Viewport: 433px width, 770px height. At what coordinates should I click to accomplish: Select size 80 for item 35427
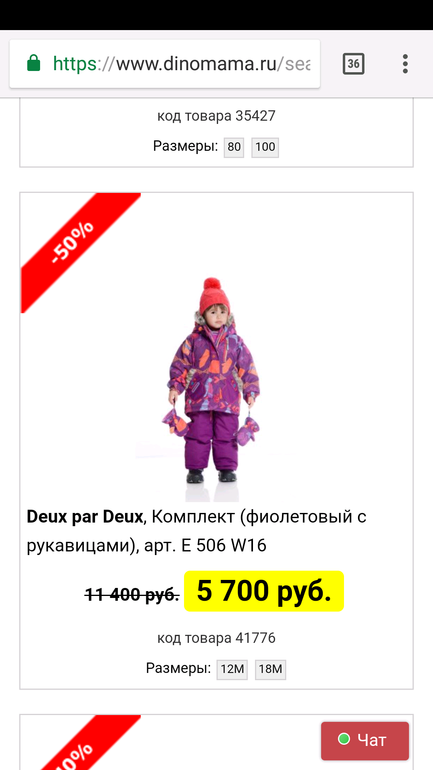pyautogui.click(x=234, y=147)
